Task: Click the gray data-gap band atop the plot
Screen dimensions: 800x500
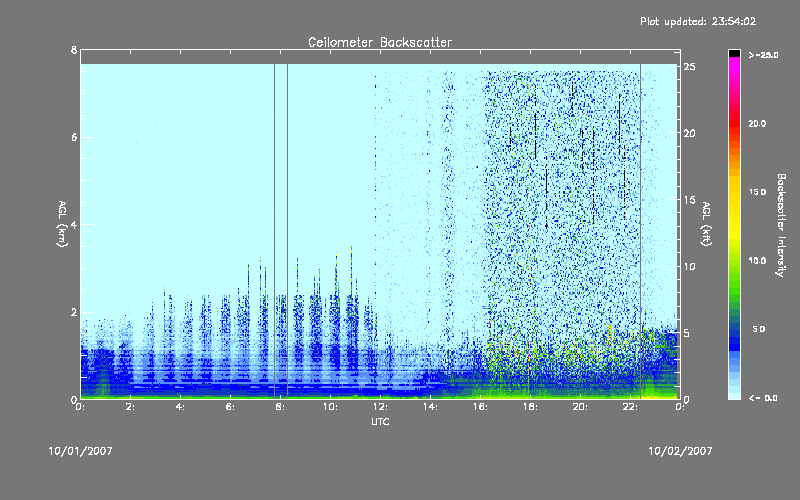Action: pos(380,57)
